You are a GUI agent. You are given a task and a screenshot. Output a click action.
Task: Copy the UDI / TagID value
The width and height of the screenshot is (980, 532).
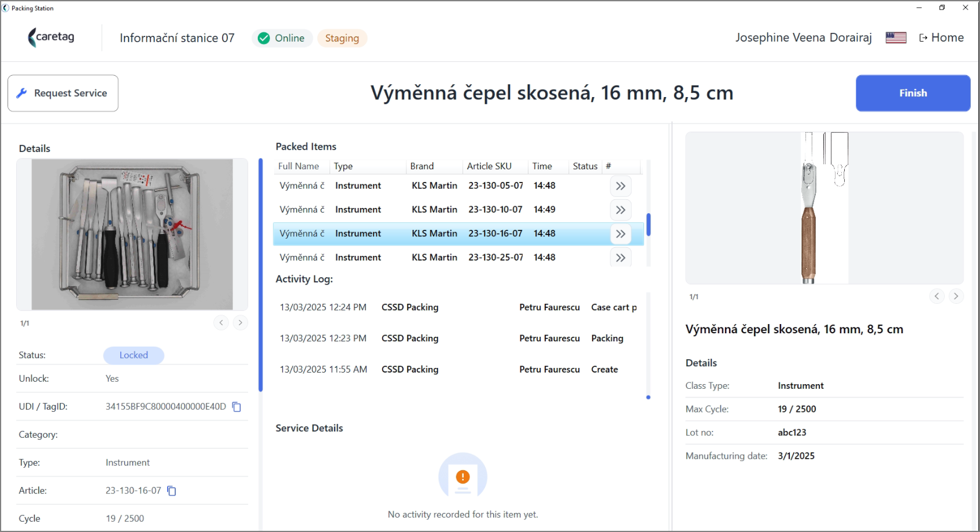click(x=236, y=407)
